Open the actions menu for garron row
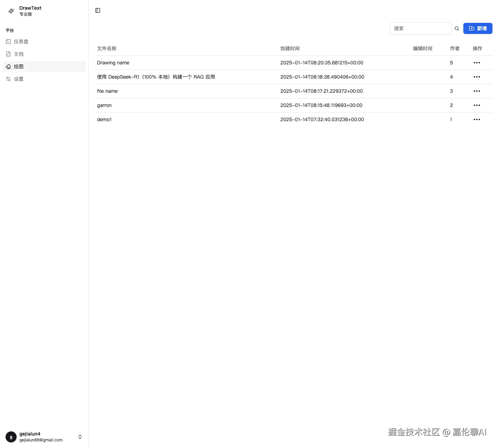Viewport: 498px width, 448px height. pos(477,105)
